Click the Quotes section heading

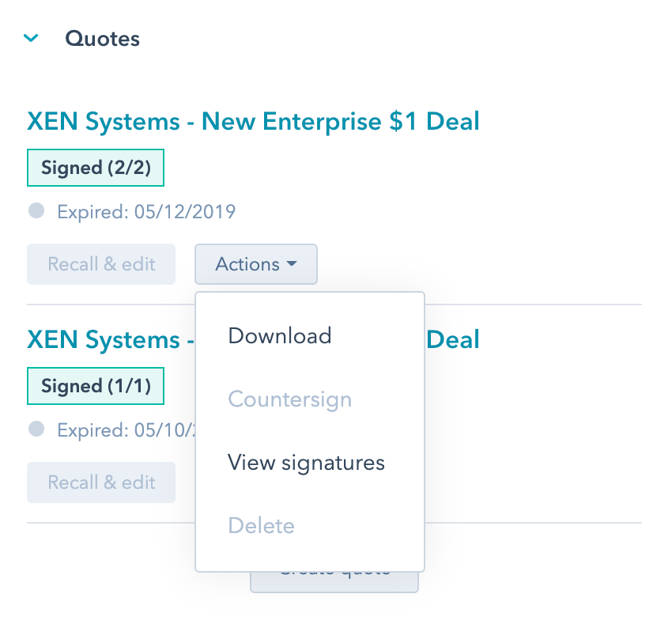pos(102,38)
